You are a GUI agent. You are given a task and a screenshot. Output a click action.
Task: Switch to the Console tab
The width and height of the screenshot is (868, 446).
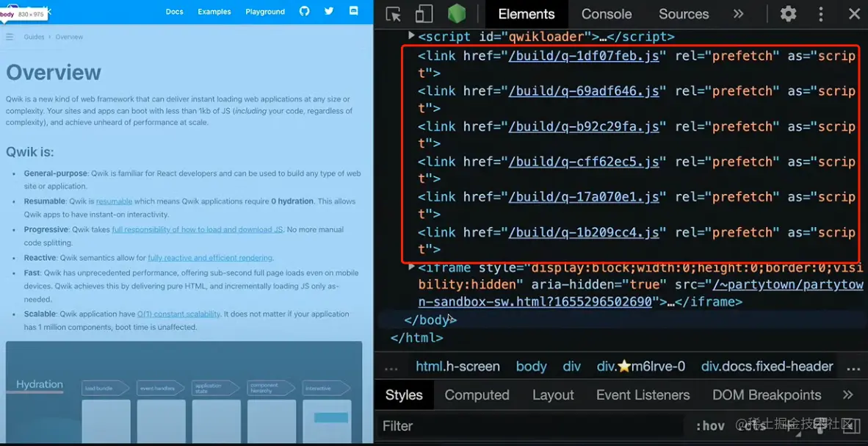click(x=606, y=14)
